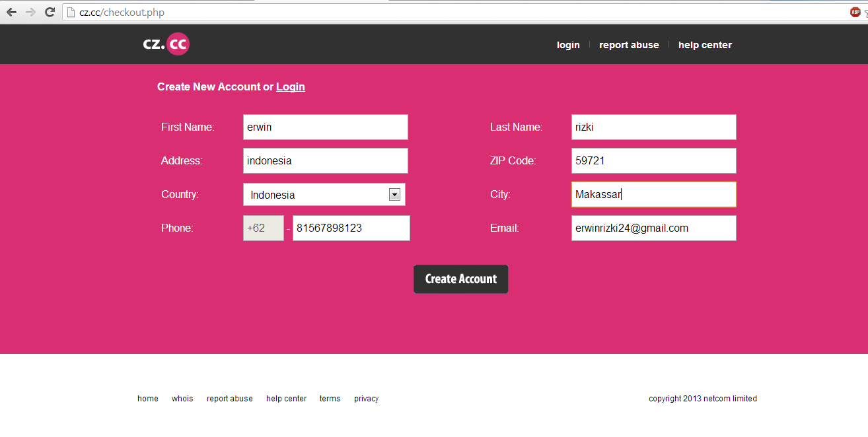Click the Email field with erwinrizki24@gmail.com

tap(653, 228)
